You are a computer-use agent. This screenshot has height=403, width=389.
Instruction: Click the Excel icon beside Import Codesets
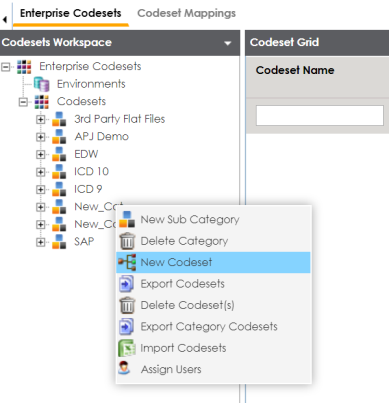pos(127,348)
